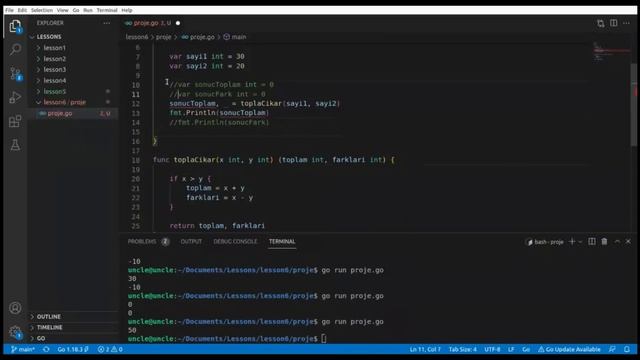
Task: Click the code minimap
Action: coord(611,51)
